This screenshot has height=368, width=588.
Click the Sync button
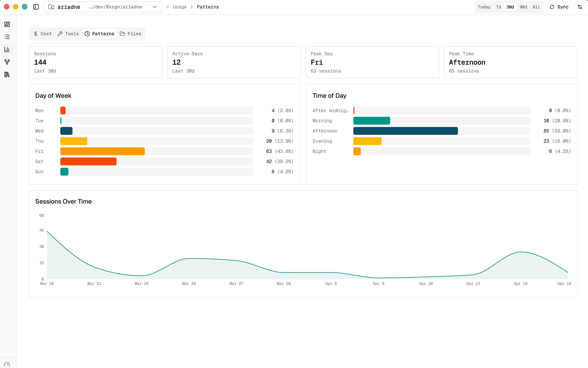click(559, 7)
